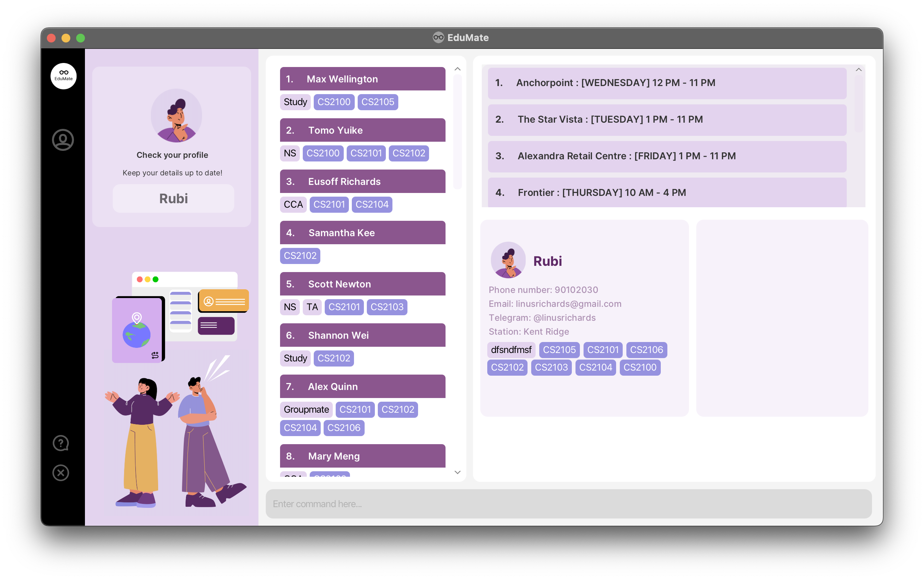The width and height of the screenshot is (924, 580).
Task: Choose the Anchorpoint Wednesday meetup entry
Action: 667,83
